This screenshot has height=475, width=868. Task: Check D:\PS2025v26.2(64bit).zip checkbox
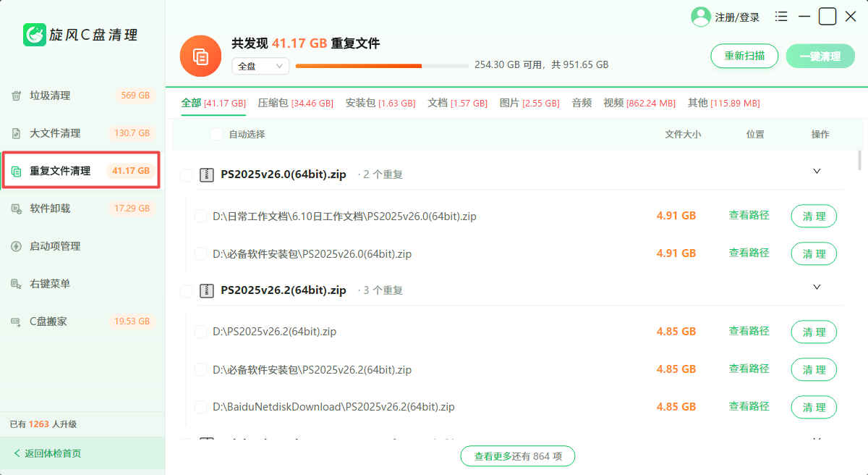click(x=201, y=332)
